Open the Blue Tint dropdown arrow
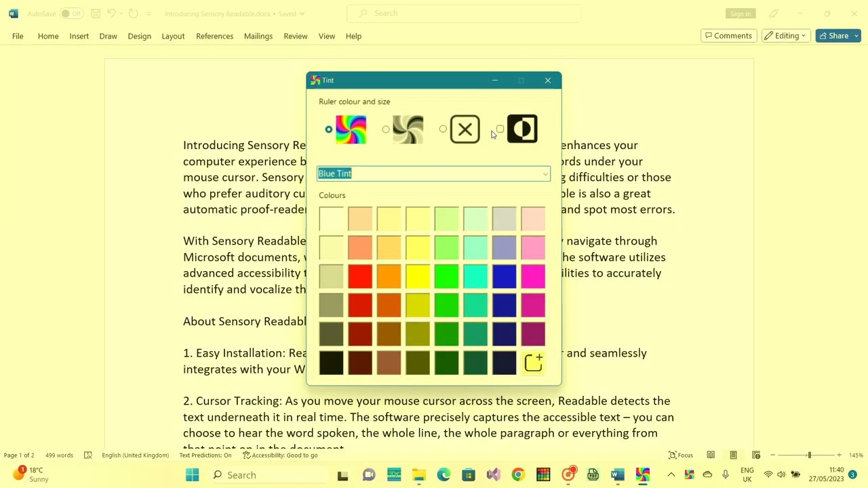The height and width of the screenshot is (488, 868). pos(545,174)
